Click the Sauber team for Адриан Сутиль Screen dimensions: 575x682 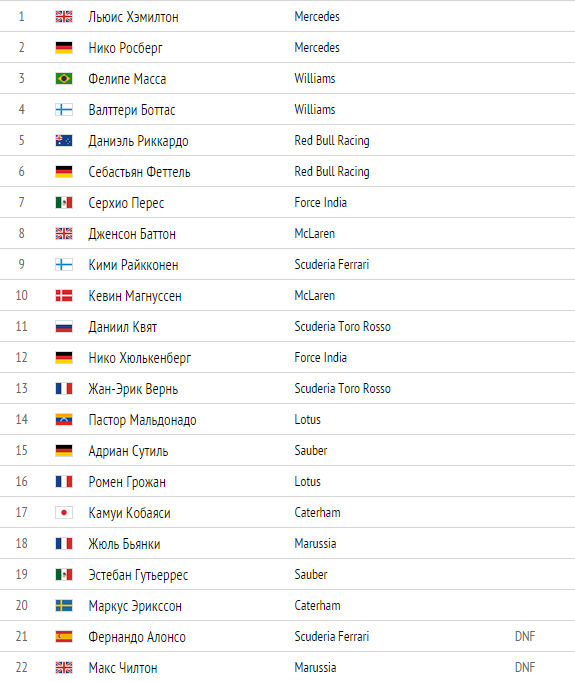pyautogui.click(x=311, y=451)
